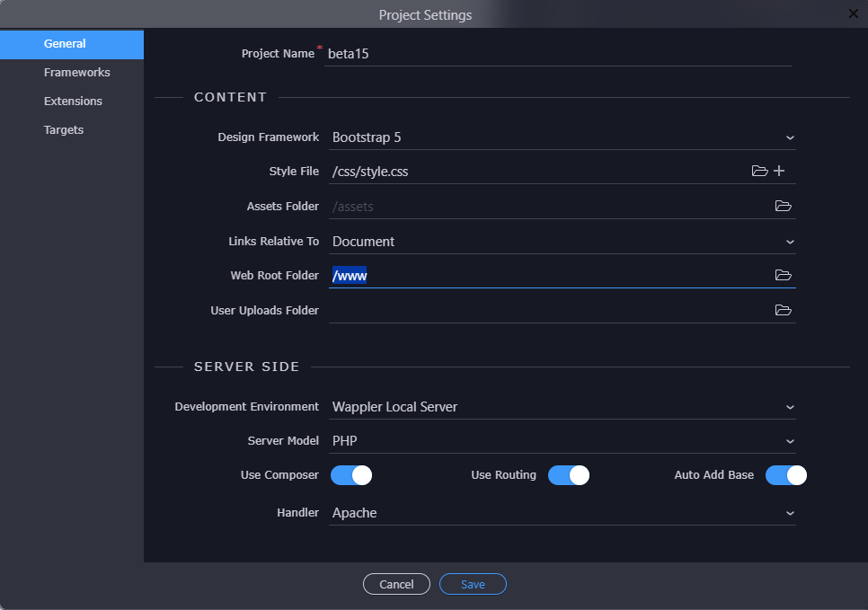This screenshot has height=610, width=868.
Task: Save the project settings
Action: [473, 584]
